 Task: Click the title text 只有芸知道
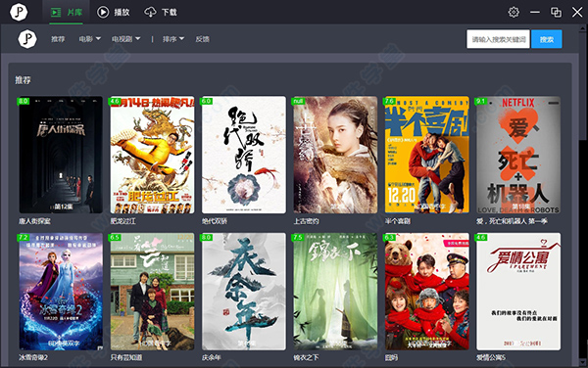(x=126, y=357)
